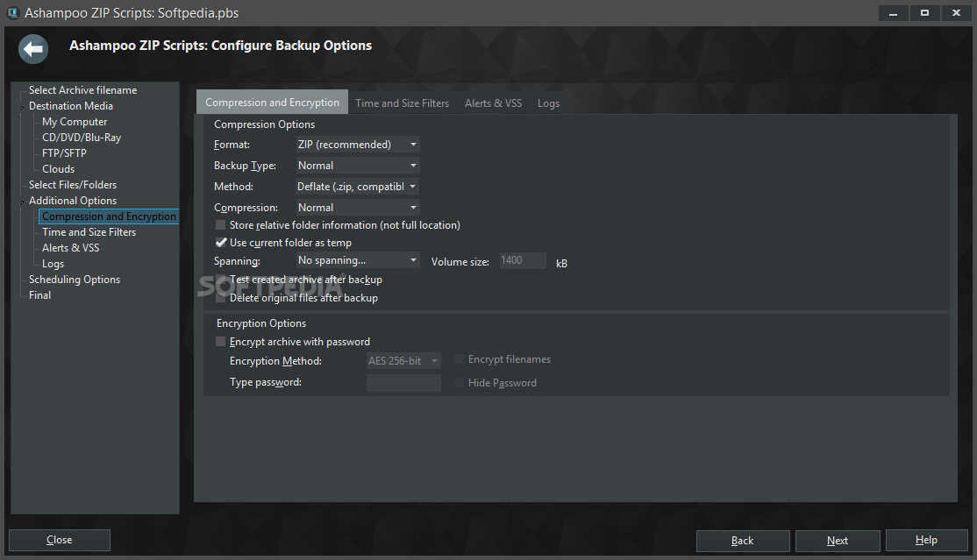The height and width of the screenshot is (560, 977).
Task: Enable Store relative folder information checkbox
Action: tap(221, 225)
